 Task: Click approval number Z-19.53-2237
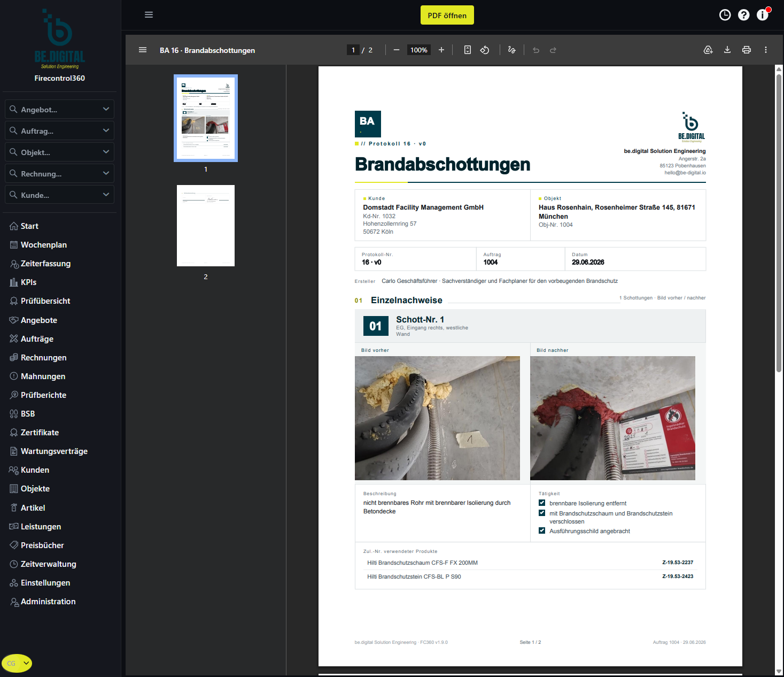(x=678, y=563)
